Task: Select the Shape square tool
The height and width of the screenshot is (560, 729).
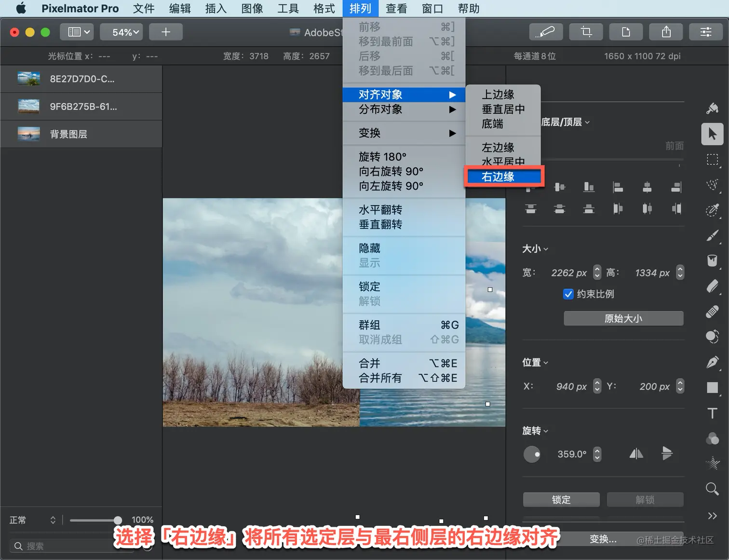Action: [712, 388]
